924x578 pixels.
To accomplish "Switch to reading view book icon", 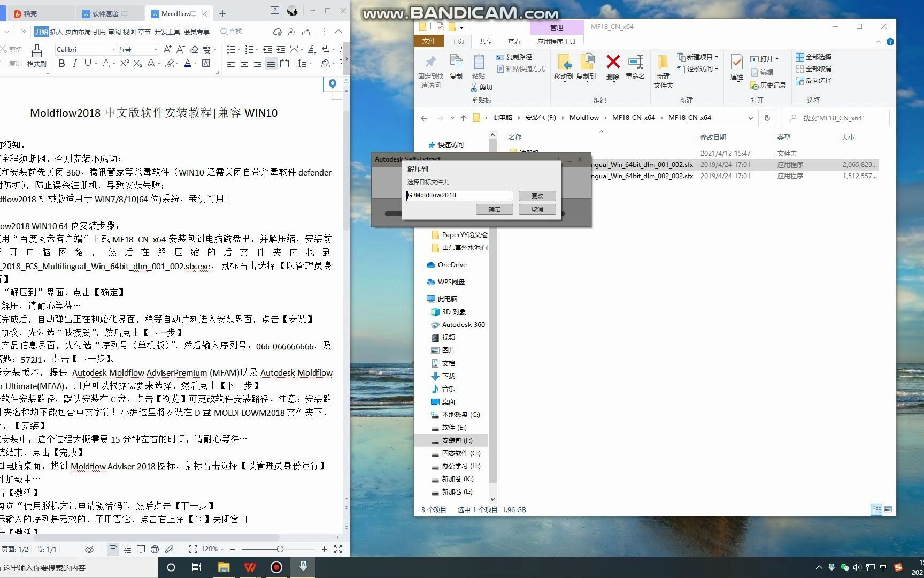I will pyautogui.click(x=141, y=549).
